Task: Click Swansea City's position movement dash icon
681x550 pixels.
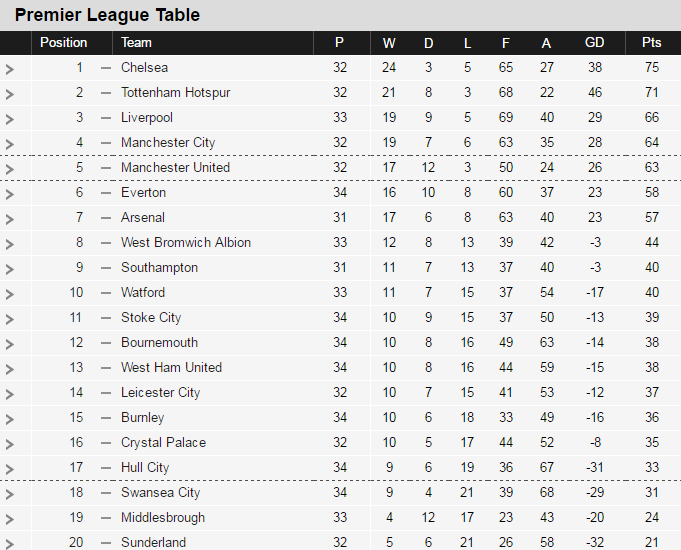Action: point(106,493)
